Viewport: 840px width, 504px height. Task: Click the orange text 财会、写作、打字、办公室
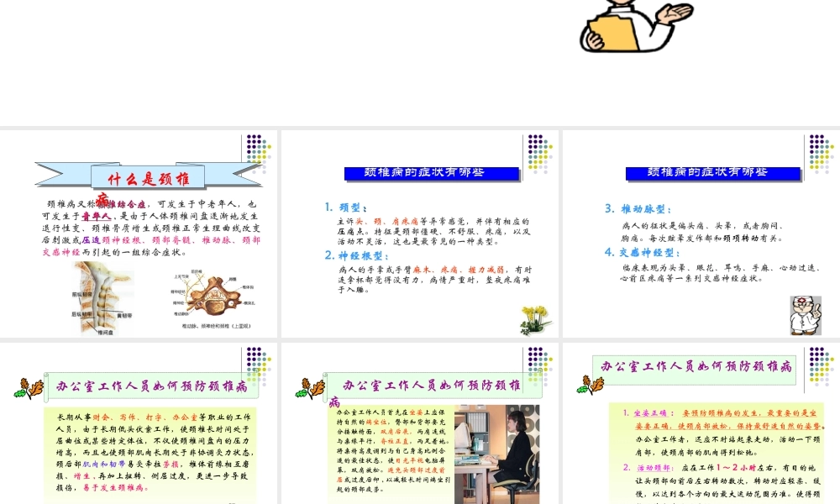(x=144, y=417)
